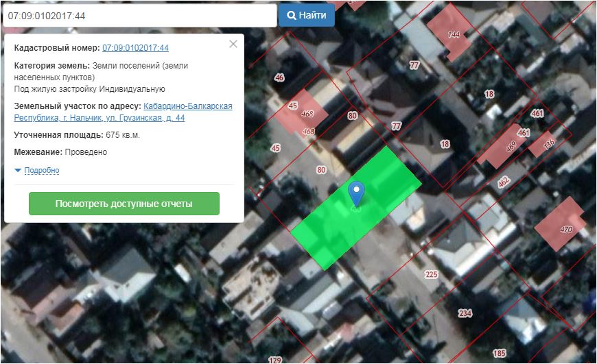
Task: Click the parcel label 225 on the map
Action: pyautogui.click(x=431, y=275)
